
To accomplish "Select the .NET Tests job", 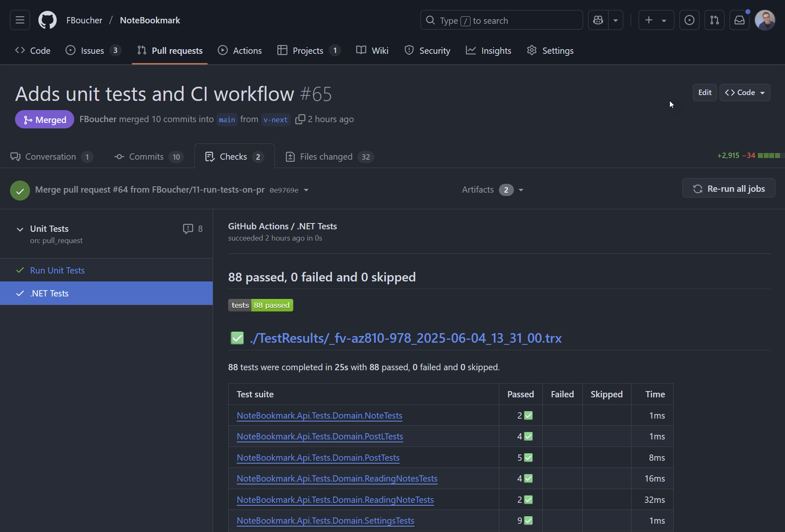I will pos(106,293).
